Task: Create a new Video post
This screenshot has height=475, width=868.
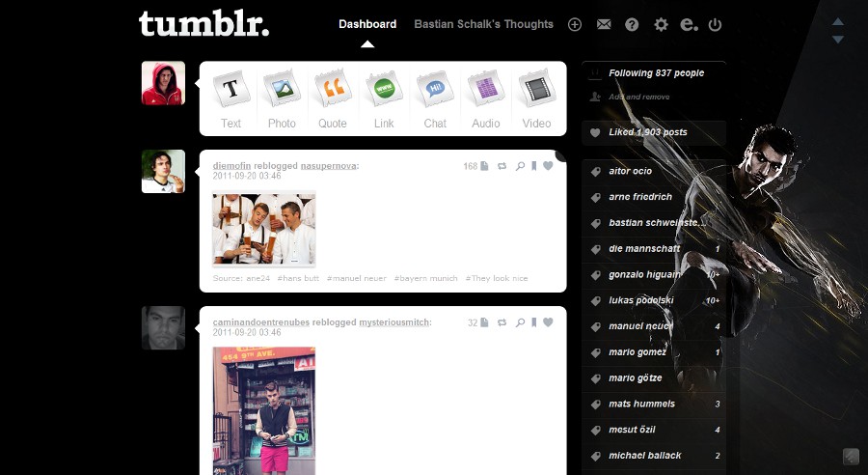Action: coord(537,99)
